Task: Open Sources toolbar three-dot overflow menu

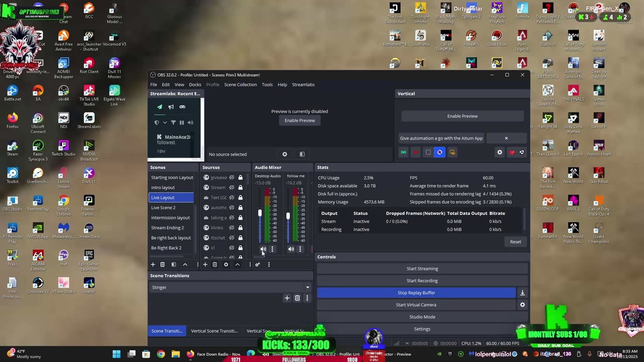Action: coord(250,264)
